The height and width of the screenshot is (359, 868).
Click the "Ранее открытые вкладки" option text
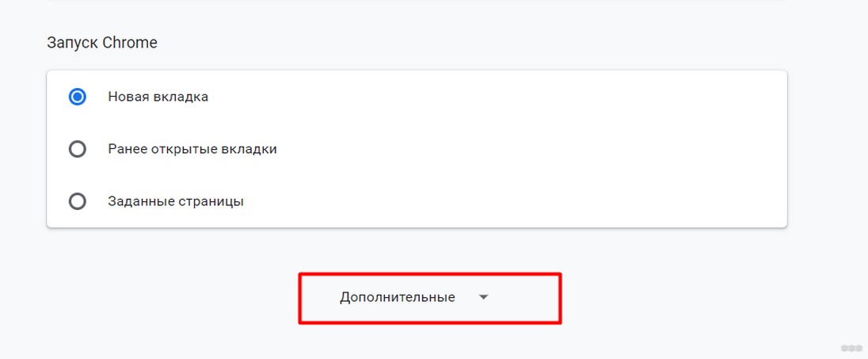point(192,149)
